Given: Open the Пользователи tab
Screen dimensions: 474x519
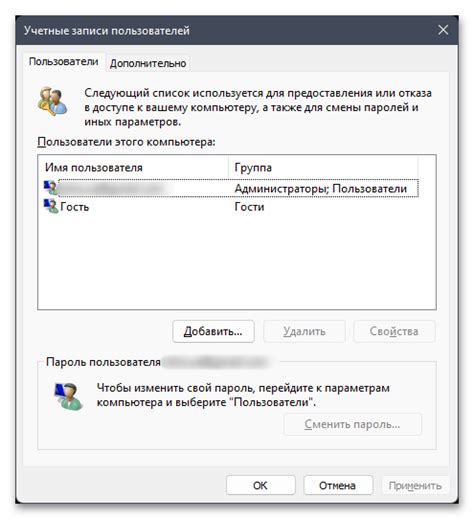Looking at the screenshot, I should tap(63, 62).
